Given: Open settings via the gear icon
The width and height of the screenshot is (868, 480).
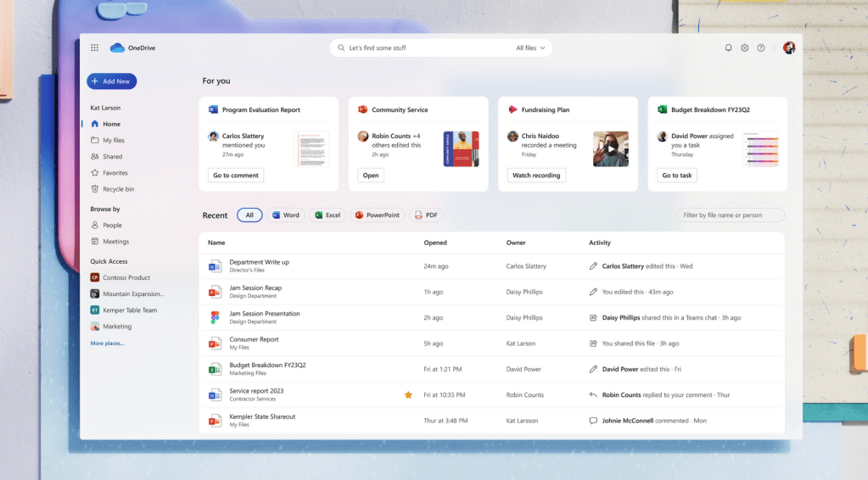Looking at the screenshot, I should pos(744,48).
